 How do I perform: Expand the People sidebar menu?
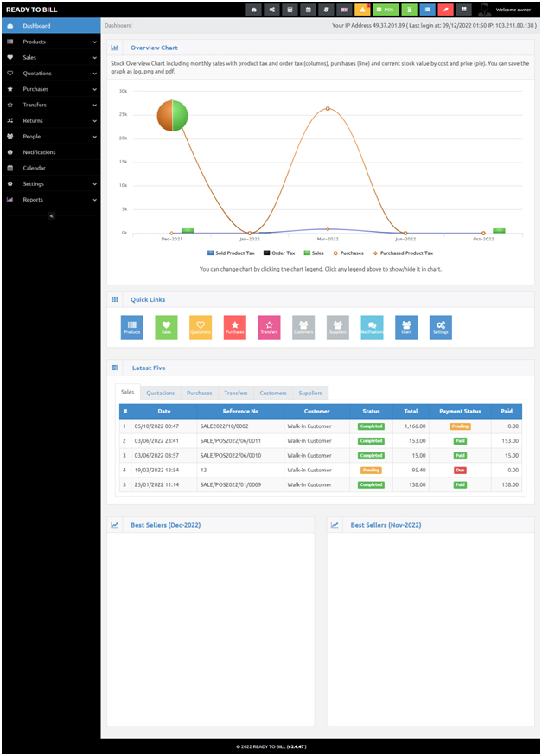tap(51, 137)
